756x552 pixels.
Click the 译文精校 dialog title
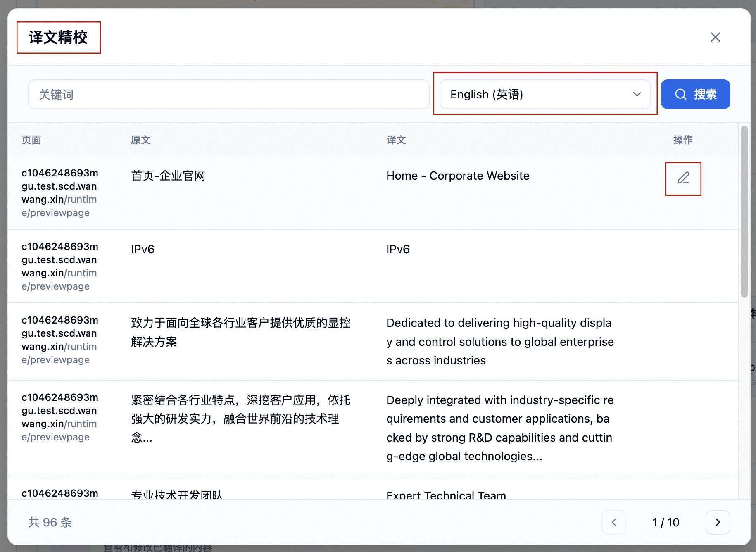point(58,38)
